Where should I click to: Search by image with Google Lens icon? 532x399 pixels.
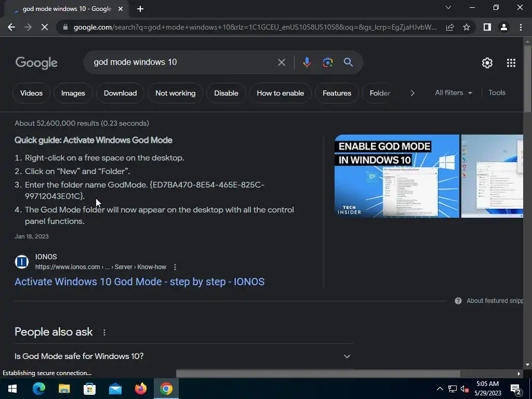click(x=328, y=62)
